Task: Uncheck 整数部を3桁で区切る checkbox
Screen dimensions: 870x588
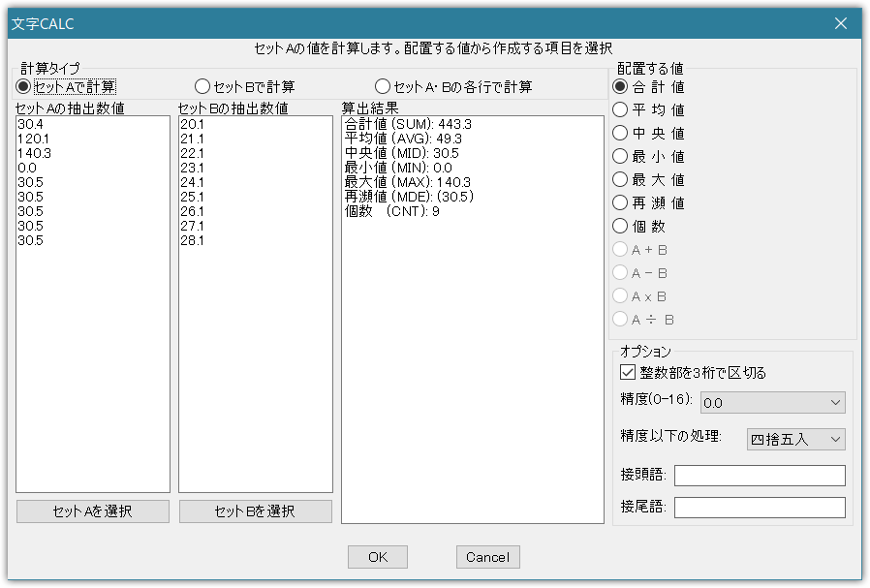Action: coord(626,373)
